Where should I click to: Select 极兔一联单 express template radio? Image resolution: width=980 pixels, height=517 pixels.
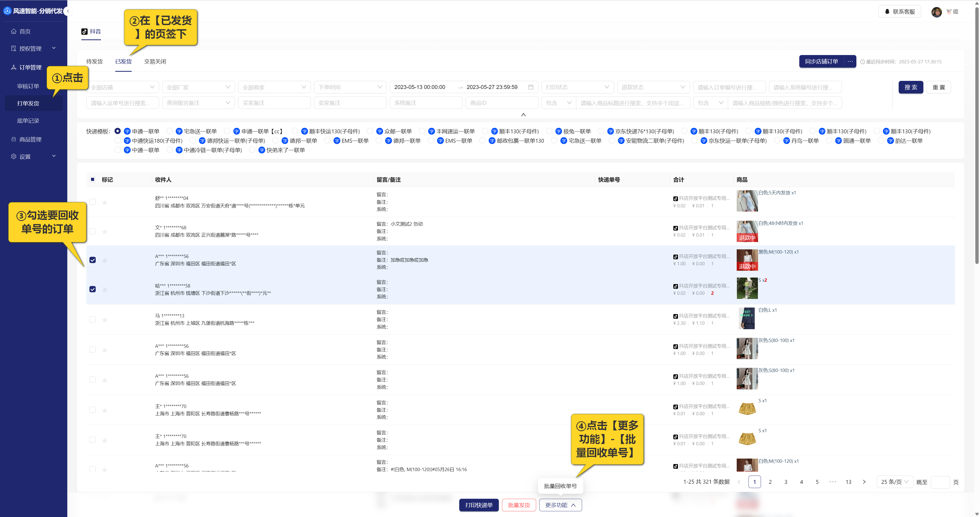tap(549, 131)
